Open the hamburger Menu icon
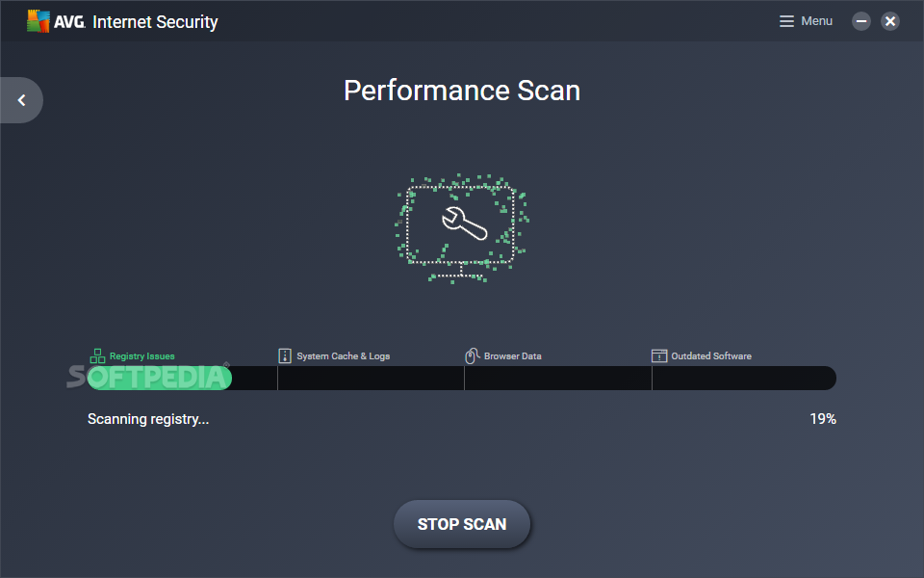 coord(786,21)
